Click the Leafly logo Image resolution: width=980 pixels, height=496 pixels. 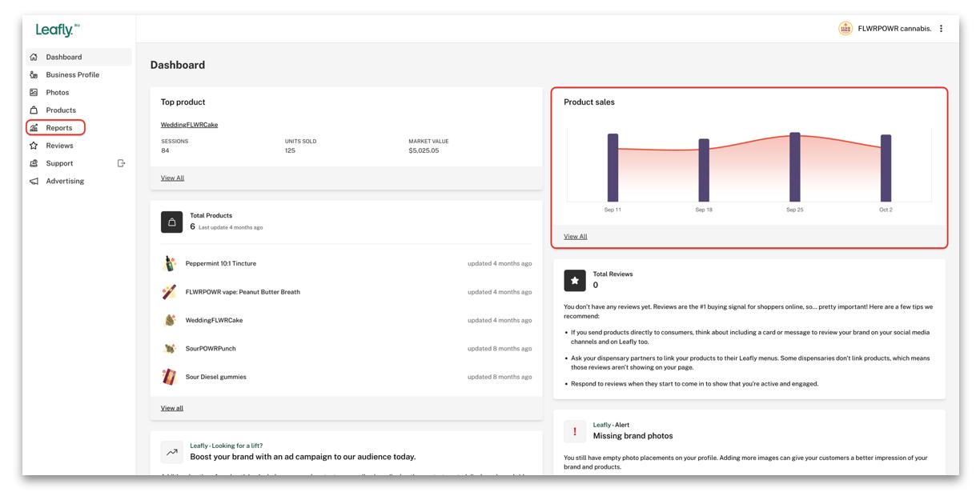tap(58, 30)
